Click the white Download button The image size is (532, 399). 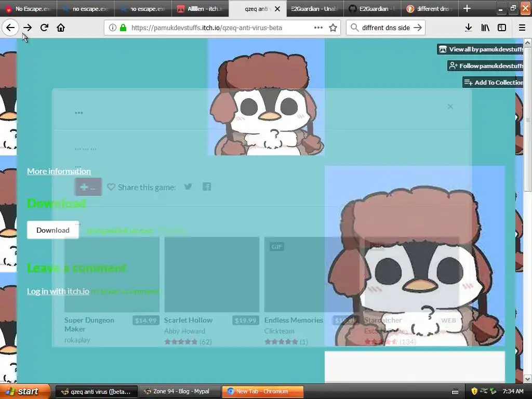[x=53, y=230]
